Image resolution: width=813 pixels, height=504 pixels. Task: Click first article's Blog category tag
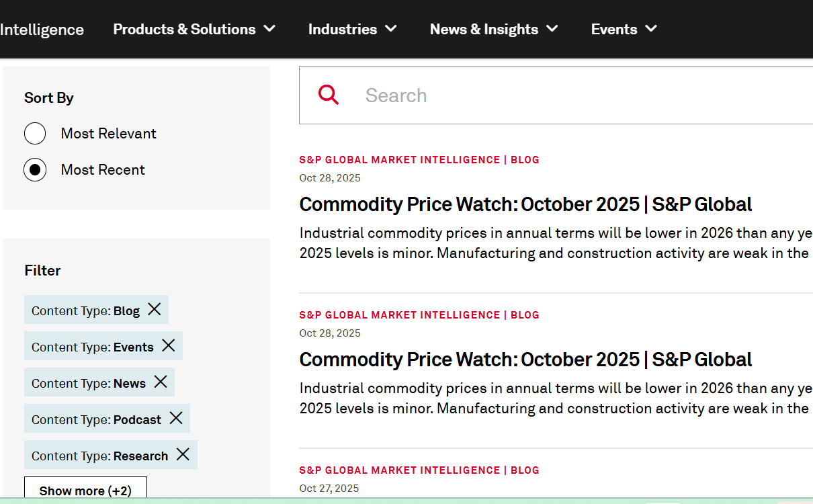(525, 160)
